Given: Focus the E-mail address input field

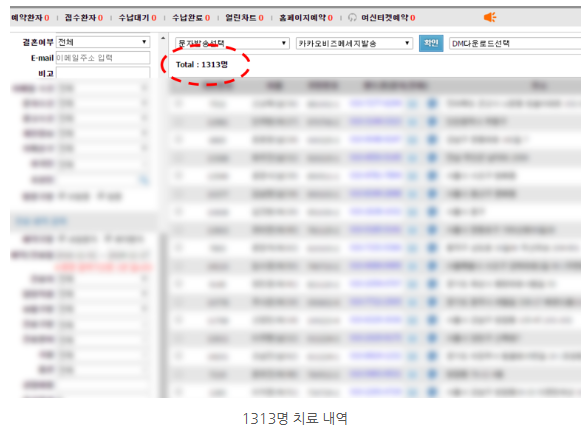Looking at the screenshot, I should (103, 58).
